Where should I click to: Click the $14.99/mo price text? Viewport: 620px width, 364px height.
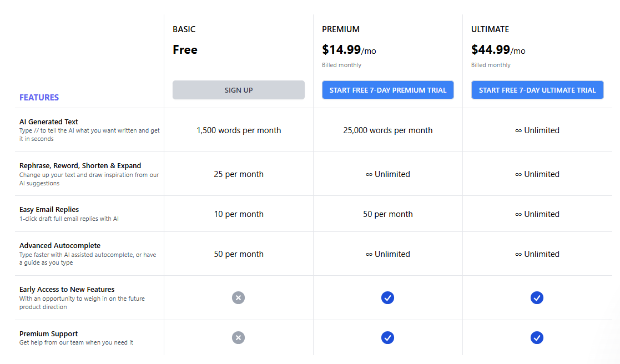coord(349,49)
